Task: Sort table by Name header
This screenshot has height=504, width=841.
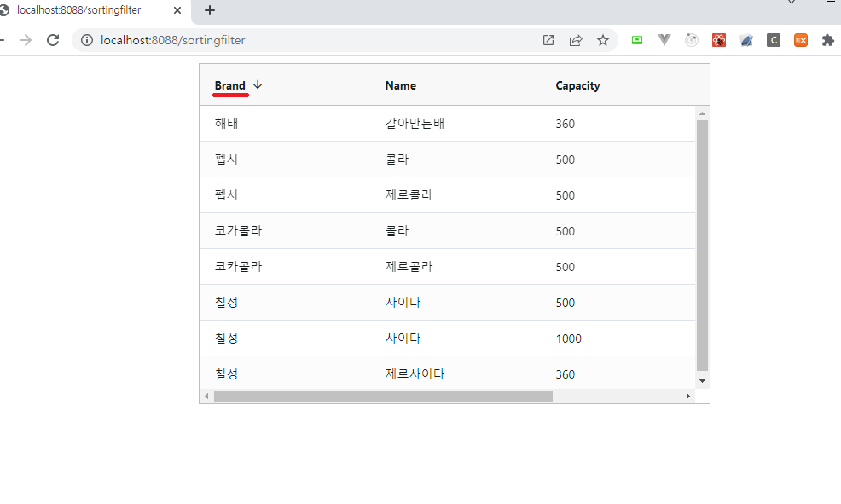Action: coord(401,86)
